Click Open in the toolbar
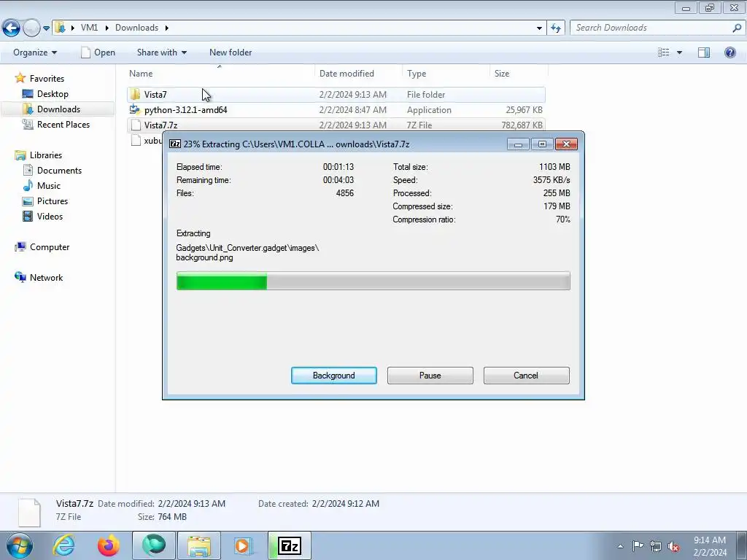747x560 pixels. (98, 52)
